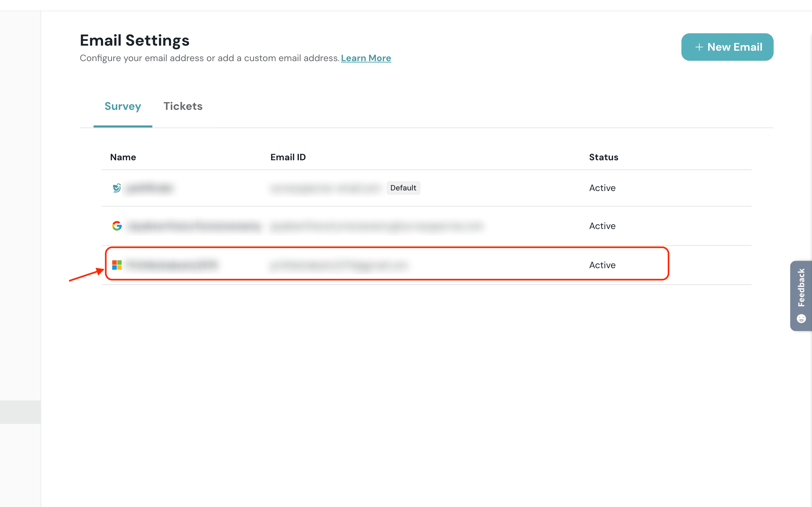Image resolution: width=812 pixels, height=507 pixels.
Task: Click the Default badge on first email
Action: click(x=403, y=188)
